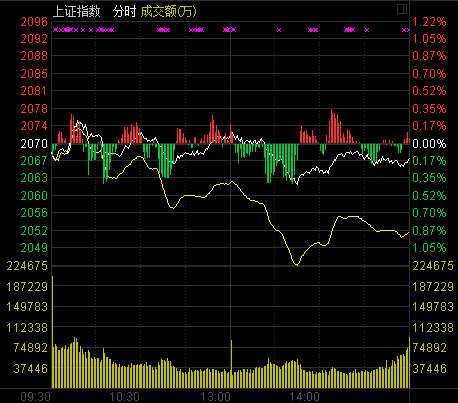
Task: Click the right 37446 volume scale label
Action: click(429, 368)
